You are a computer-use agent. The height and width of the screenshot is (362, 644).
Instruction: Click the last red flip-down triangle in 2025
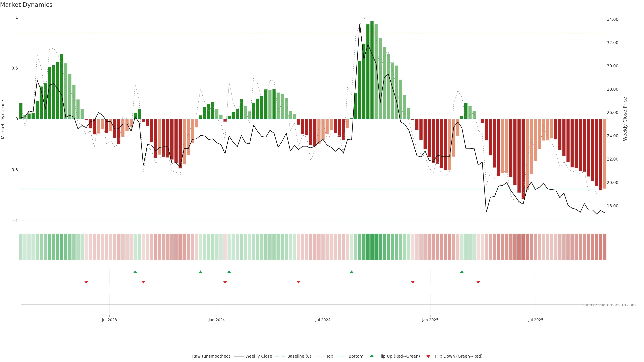point(478,282)
